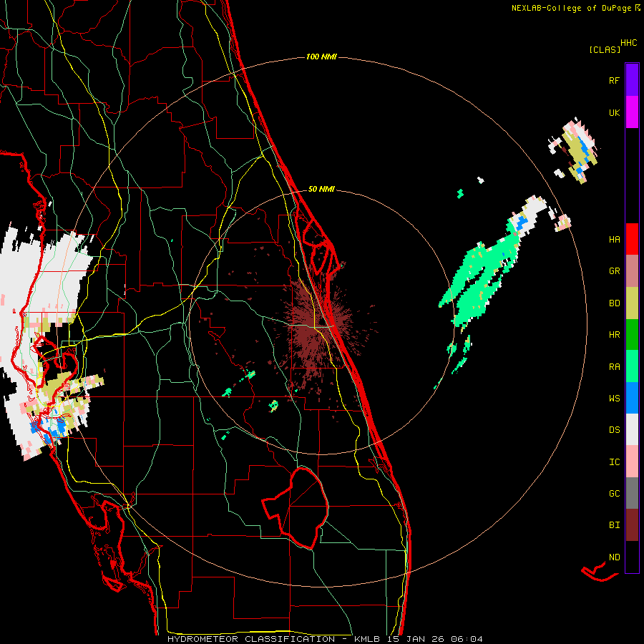Click the 'HA' legend label
This screenshot has width=644, height=644.
point(614,240)
